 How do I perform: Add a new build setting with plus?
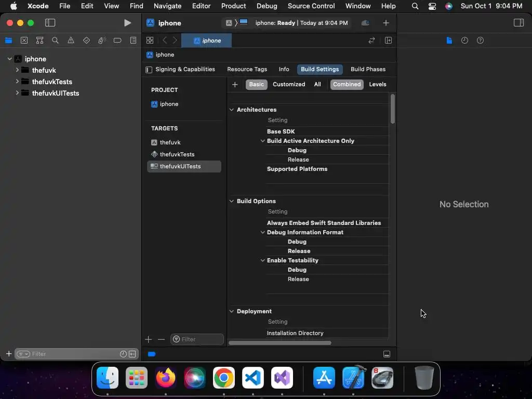point(235,85)
